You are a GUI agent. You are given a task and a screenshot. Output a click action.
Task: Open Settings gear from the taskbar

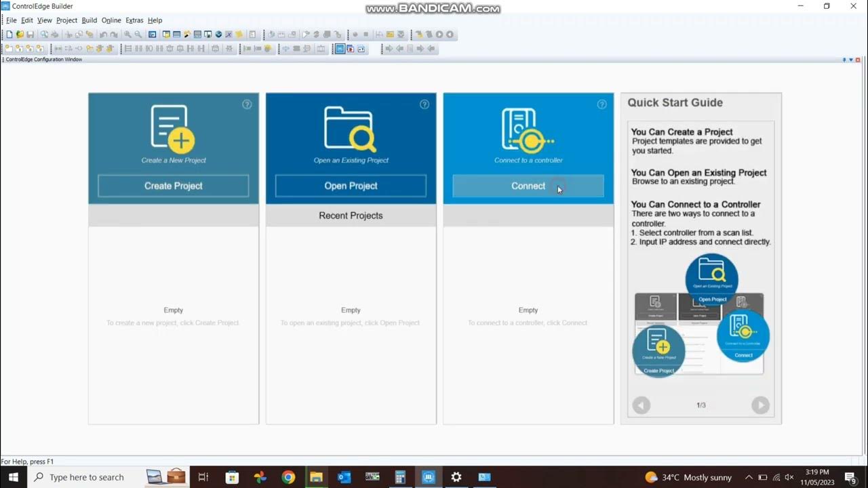tap(456, 477)
